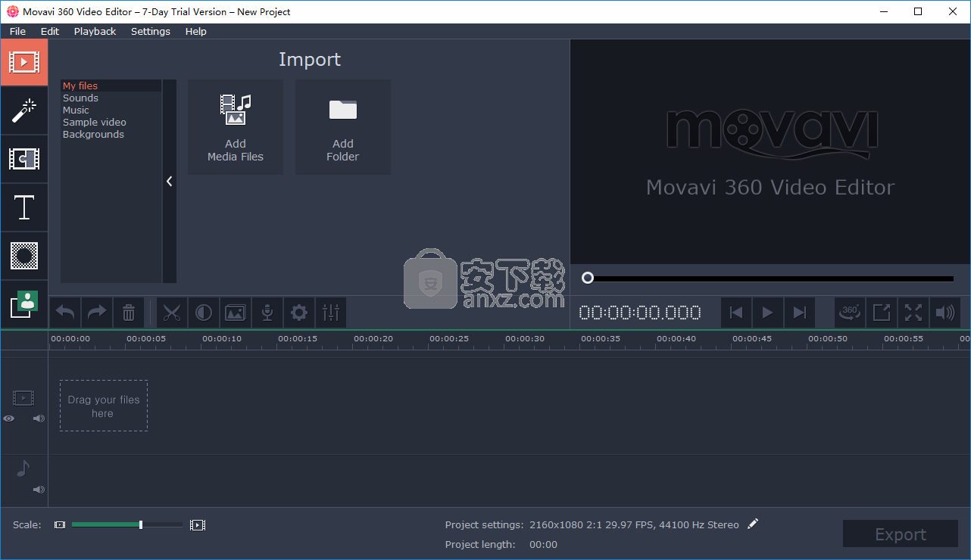Select My files category
Viewport: 971px width, 560px height.
point(111,86)
